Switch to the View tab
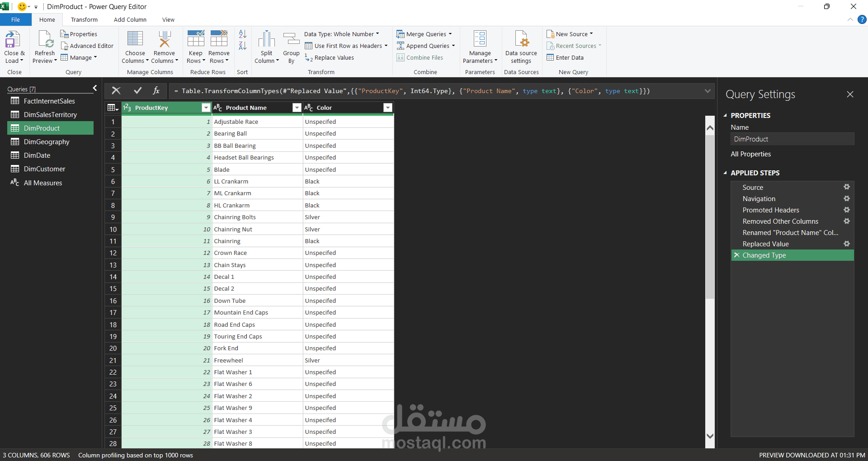 (x=168, y=19)
